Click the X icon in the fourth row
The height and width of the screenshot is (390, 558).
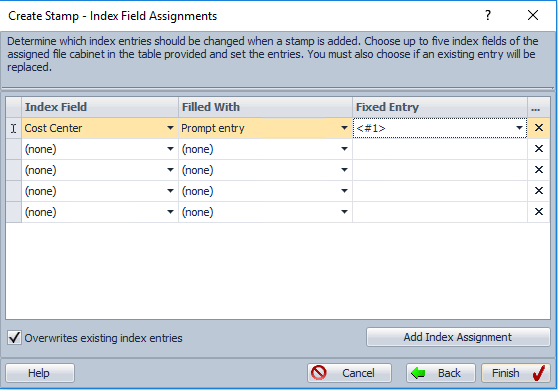539,191
